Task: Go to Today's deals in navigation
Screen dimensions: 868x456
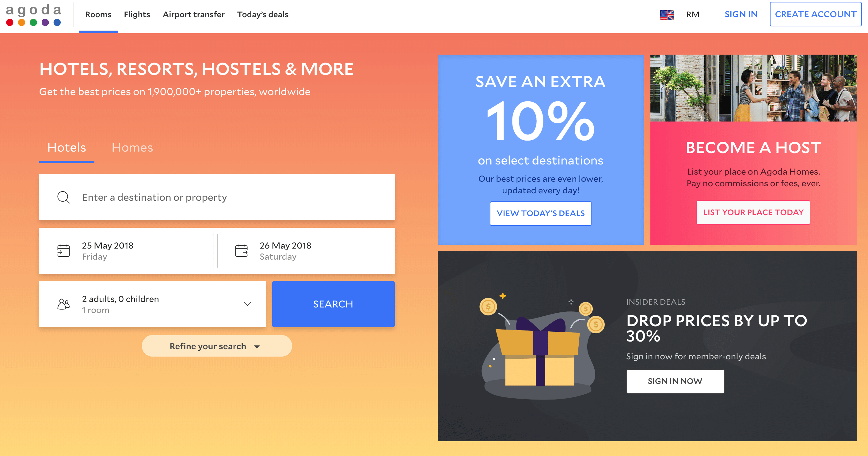Action: 262,14
